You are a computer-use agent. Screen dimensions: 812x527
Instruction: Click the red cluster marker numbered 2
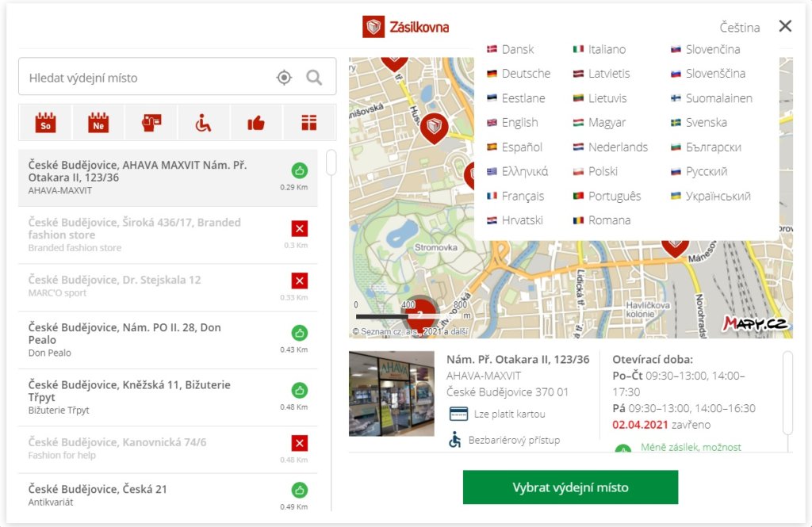click(x=420, y=315)
